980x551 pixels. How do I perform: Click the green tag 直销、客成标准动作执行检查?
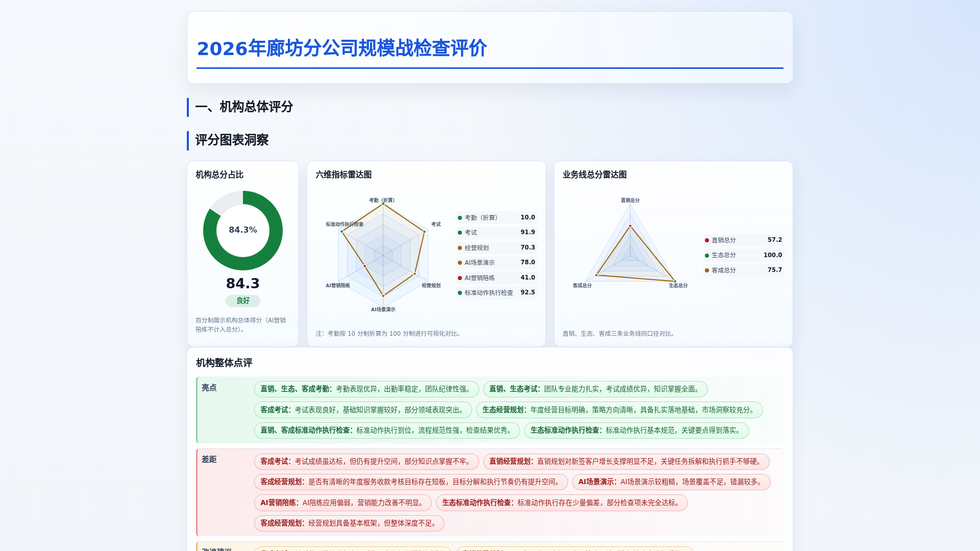387,431
